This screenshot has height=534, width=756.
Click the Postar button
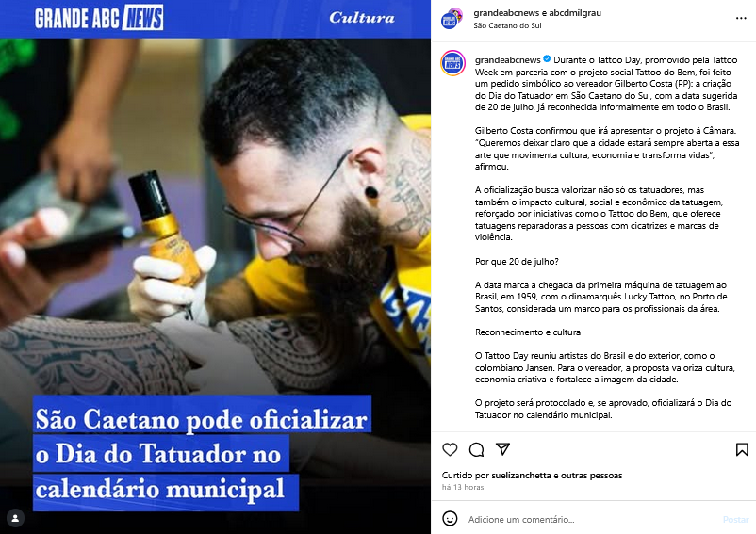pos(736,519)
